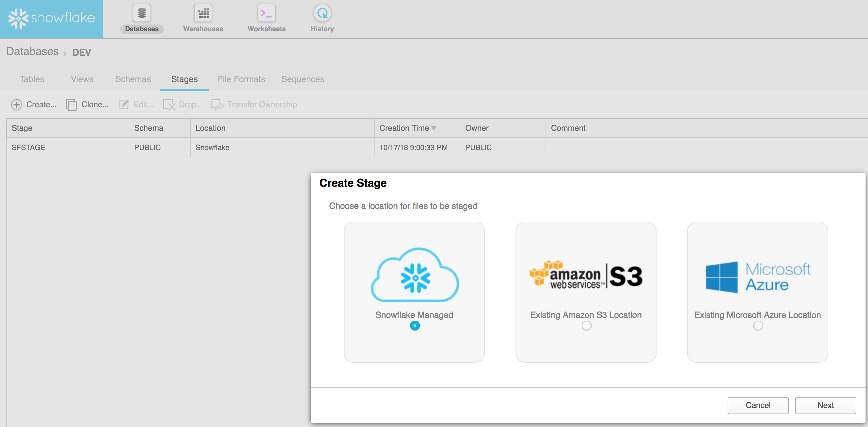Image resolution: width=868 pixels, height=427 pixels.
Task: Click the Clone stage icon
Action: point(71,105)
